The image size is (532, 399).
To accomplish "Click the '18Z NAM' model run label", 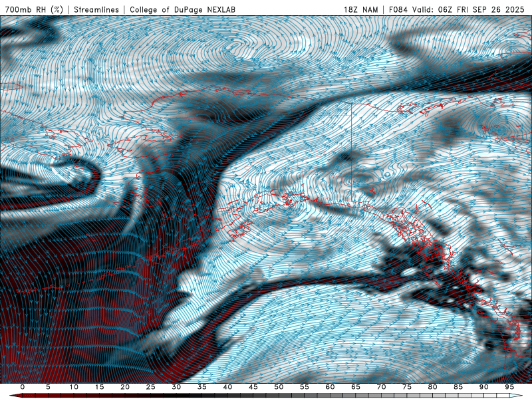I will pyautogui.click(x=361, y=10).
